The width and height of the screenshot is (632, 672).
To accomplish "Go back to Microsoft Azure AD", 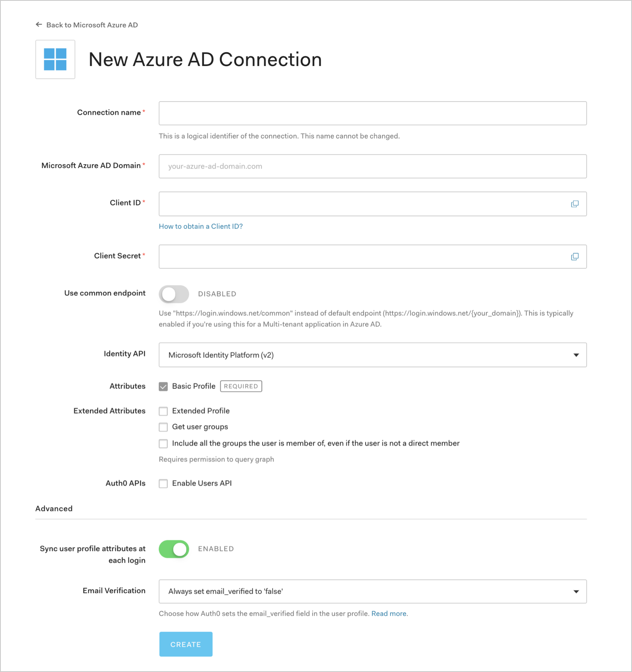I will [92, 25].
